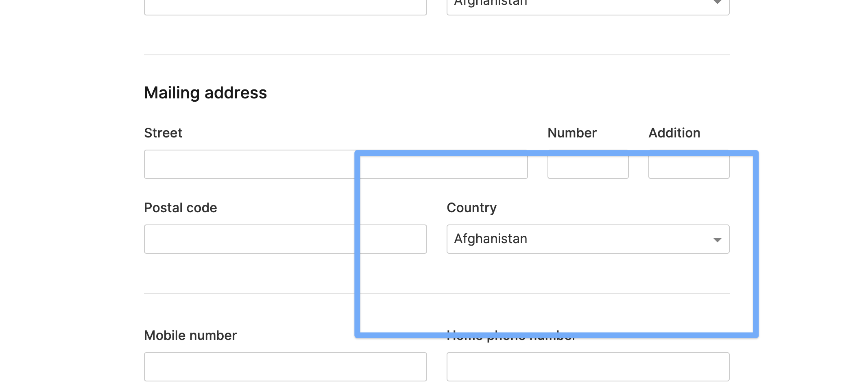The image size is (868, 392).
Task: Expand the mailing address Country dropdown
Action: point(587,239)
